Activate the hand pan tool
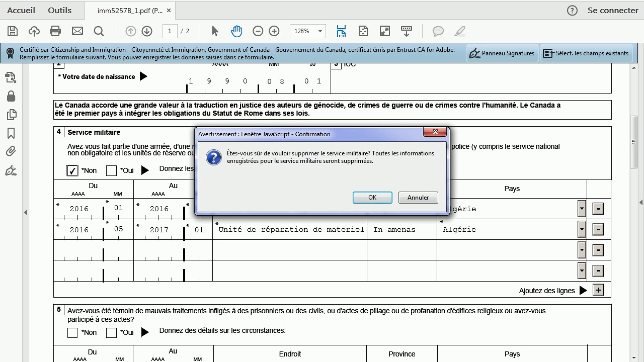 coord(236,31)
